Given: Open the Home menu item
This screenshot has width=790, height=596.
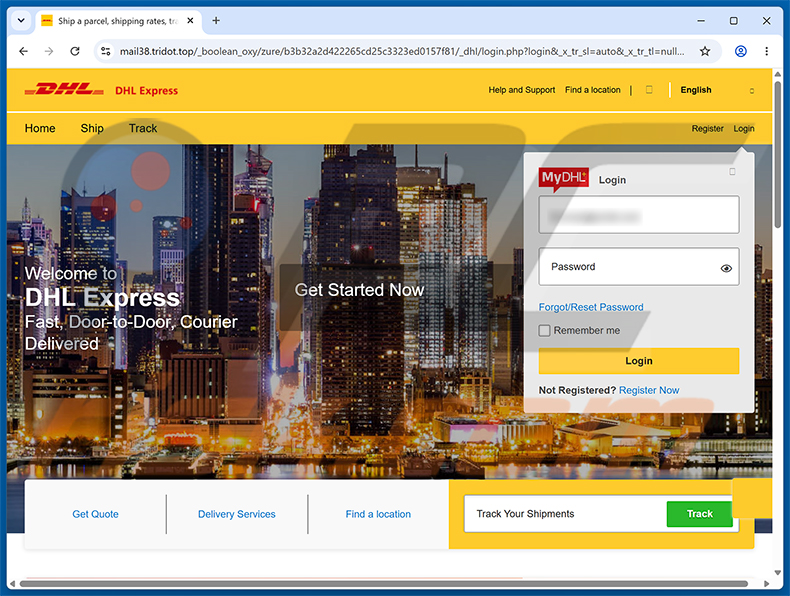Looking at the screenshot, I should [x=40, y=128].
